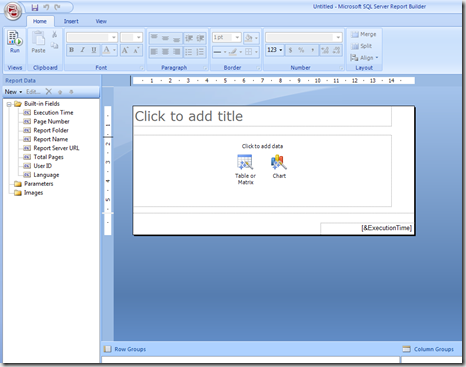Click the bulleted list icon
Image resolution: width=466 pixels, height=367 pixels.
(189, 52)
